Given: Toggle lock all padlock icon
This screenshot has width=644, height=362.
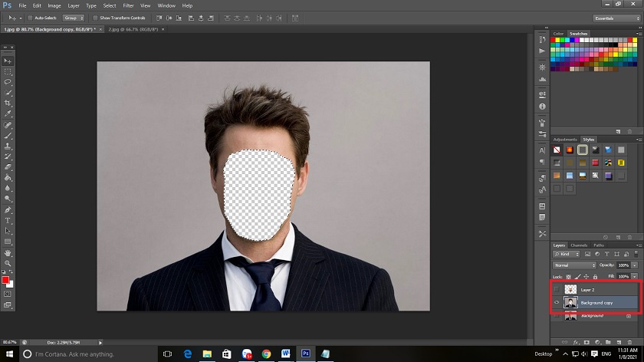Looking at the screenshot, I should click(x=595, y=277).
